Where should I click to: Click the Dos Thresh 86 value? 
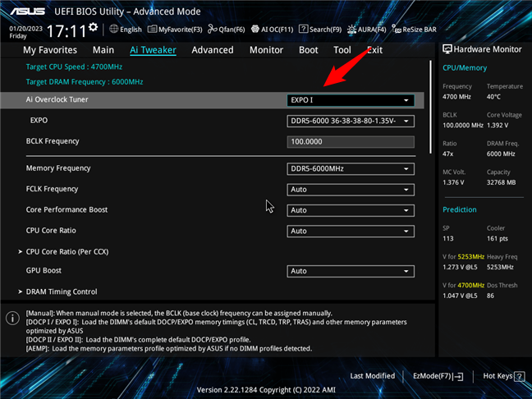(490, 296)
